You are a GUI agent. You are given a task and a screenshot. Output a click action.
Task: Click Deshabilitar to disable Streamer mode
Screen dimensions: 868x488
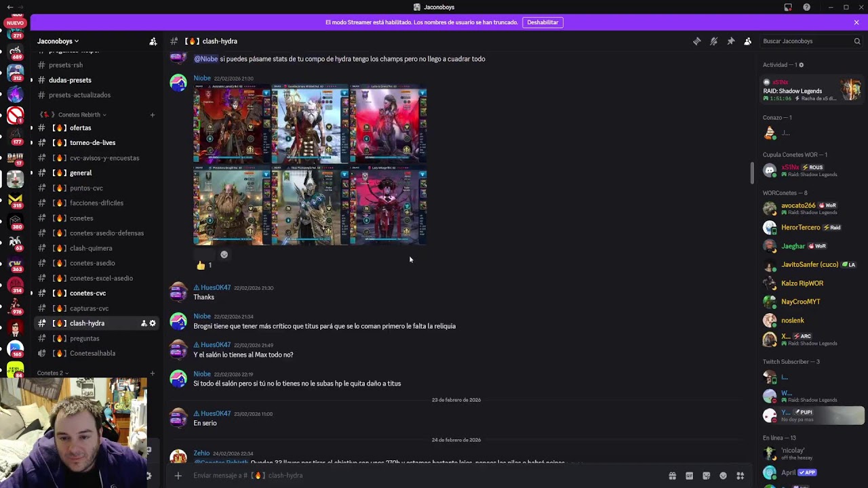542,22
